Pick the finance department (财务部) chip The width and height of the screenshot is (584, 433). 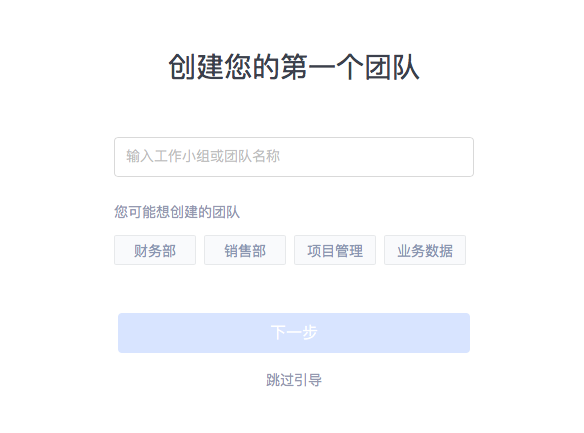pyautogui.click(x=155, y=250)
